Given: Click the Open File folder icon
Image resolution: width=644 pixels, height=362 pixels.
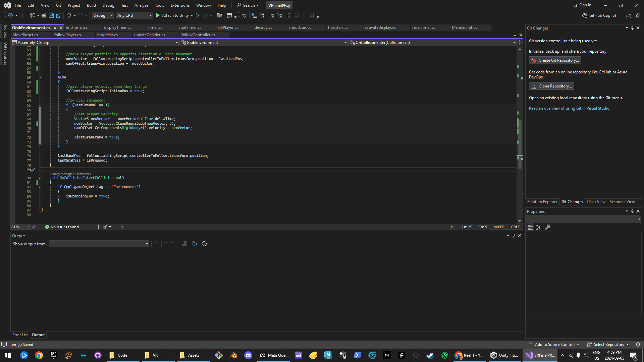Looking at the screenshot, I should coord(44,15).
